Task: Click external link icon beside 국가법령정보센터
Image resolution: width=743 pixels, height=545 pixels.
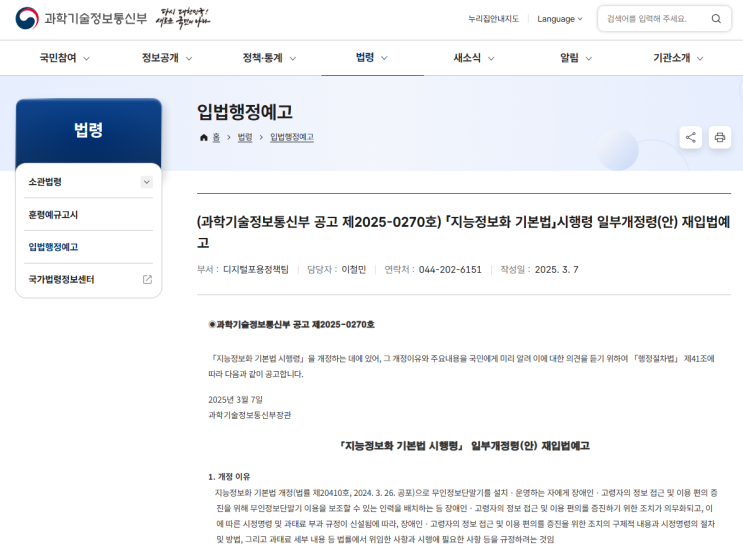Action: click(147, 279)
